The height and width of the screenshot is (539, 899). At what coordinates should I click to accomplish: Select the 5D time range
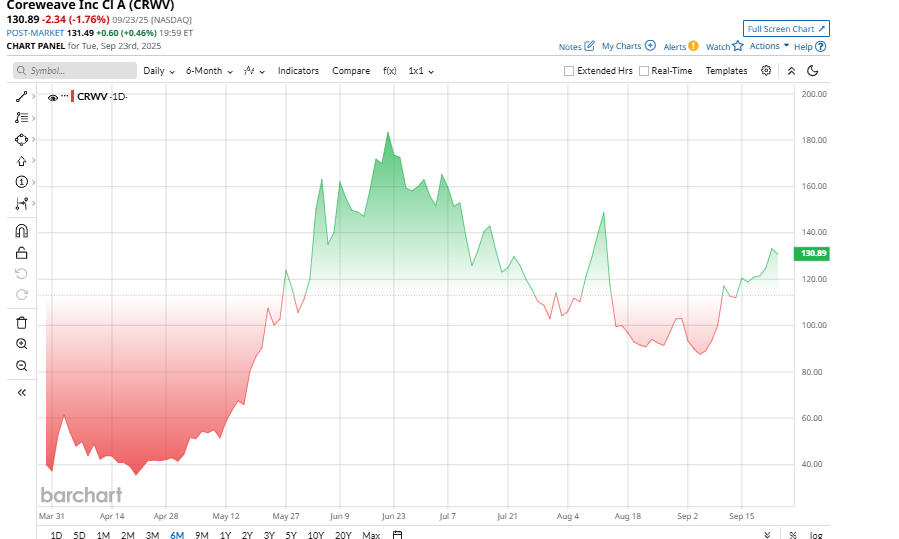point(79,534)
